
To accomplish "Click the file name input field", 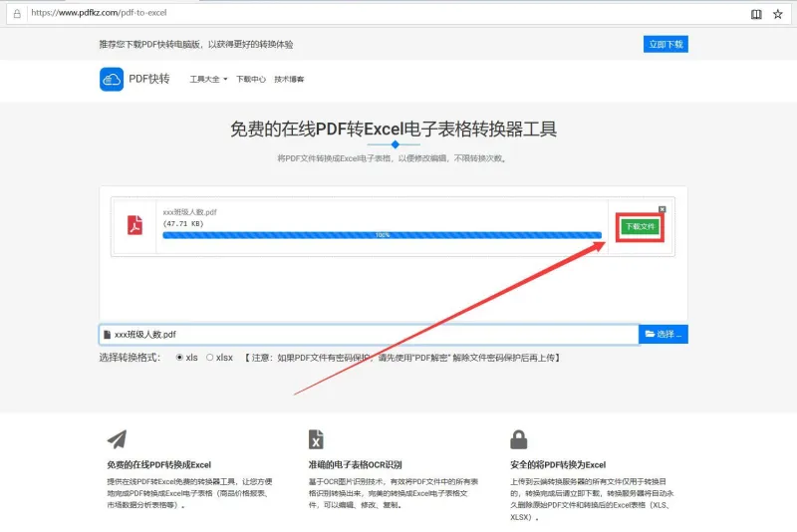I will [x=369, y=335].
